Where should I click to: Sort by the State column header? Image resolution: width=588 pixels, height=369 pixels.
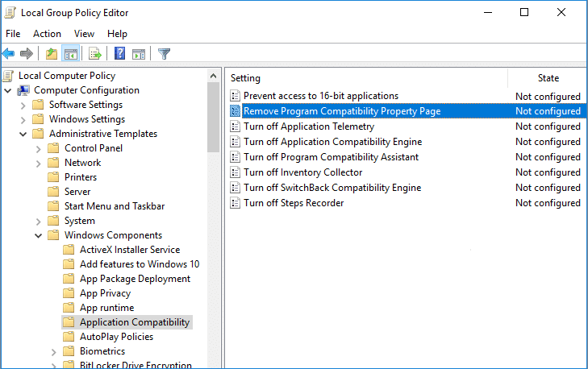click(x=548, y=78)
